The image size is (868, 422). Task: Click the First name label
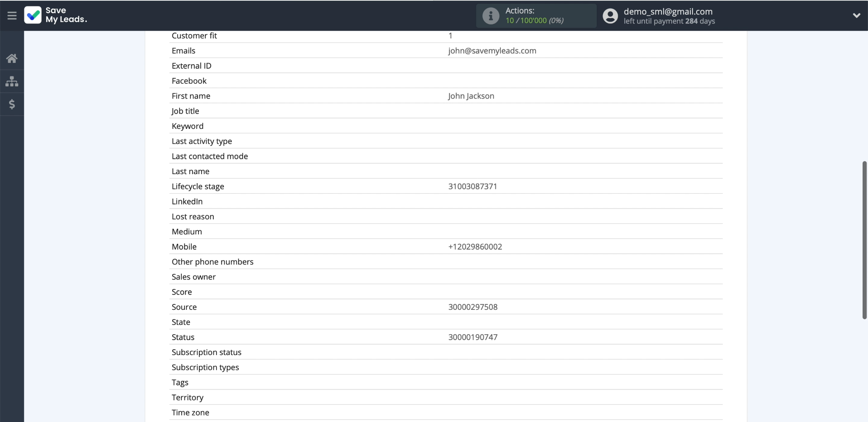point(191,96)
